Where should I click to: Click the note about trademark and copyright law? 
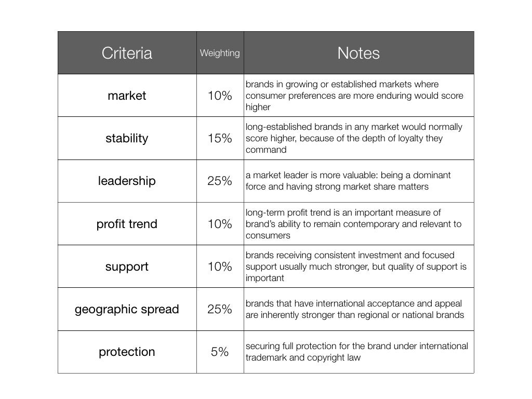[358, 352]
